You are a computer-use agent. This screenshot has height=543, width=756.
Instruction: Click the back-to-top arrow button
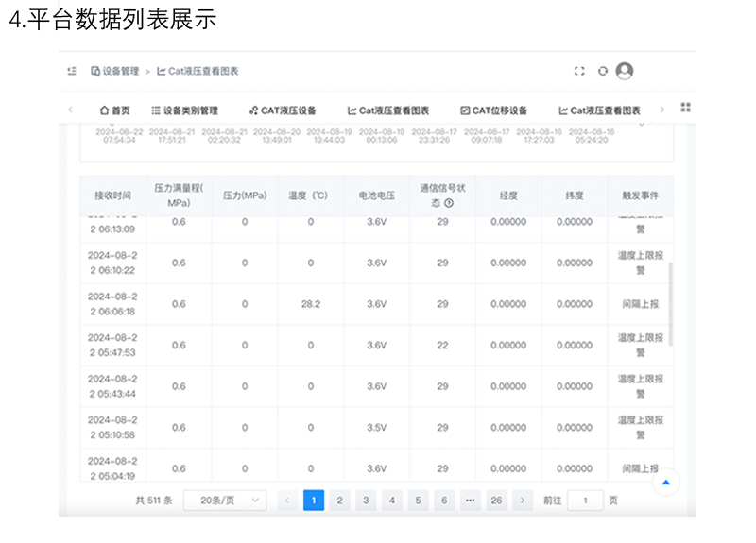tap(666, 483)
